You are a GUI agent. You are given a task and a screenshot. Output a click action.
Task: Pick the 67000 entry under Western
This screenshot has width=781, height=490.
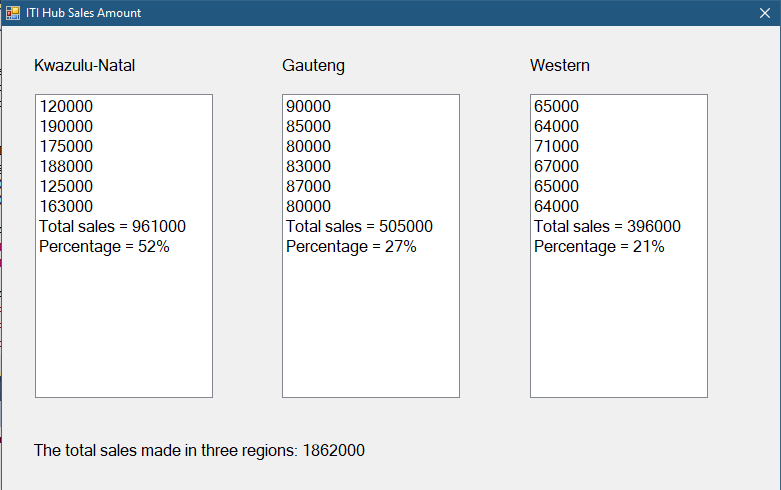click(x=557, y=167)
